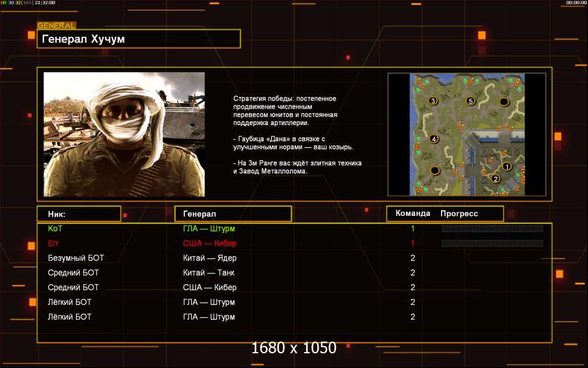The image size is (588, 368).
Task: Click the green ГЛА — Штурм entry for KoT
Action: [209, 228]
